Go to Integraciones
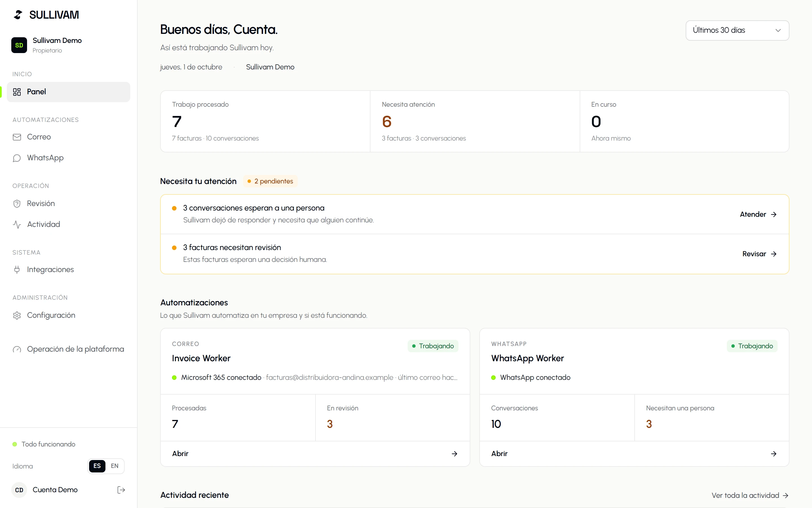 [69, 270]
